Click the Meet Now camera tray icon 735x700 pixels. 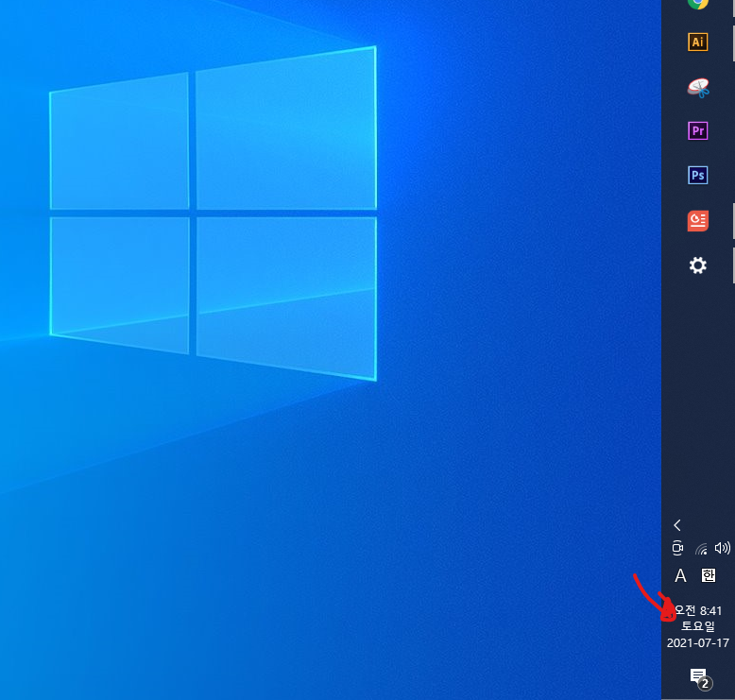[x=677, y=548]
